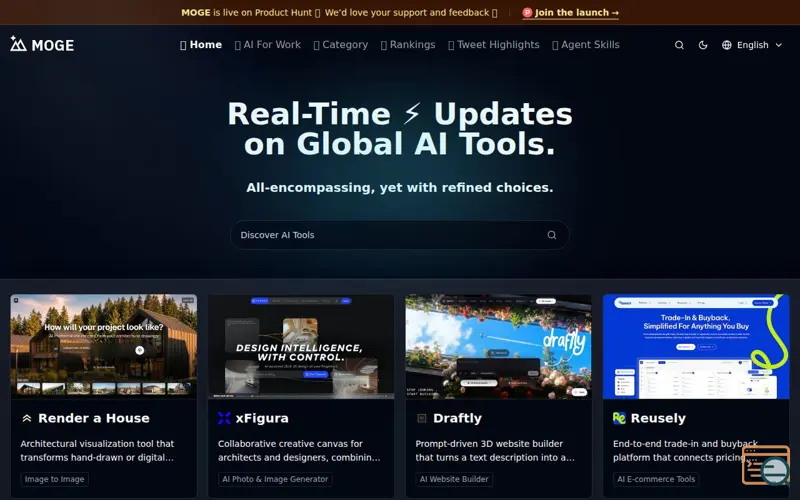Select the AI E-commerce Tools tag

tap(656, 479)
